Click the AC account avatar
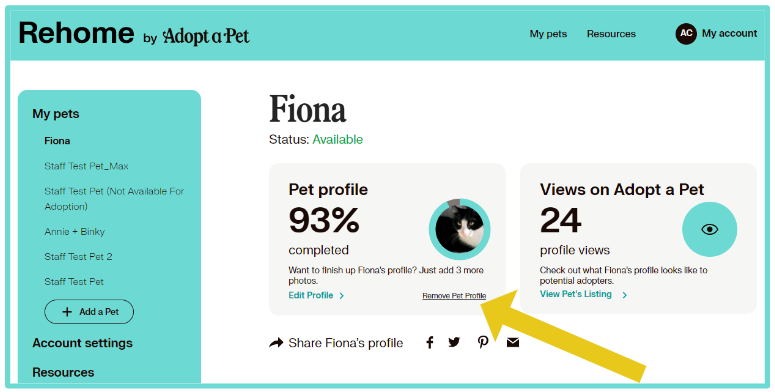Viewport: 775px width, 392px height. coord(686,34)
